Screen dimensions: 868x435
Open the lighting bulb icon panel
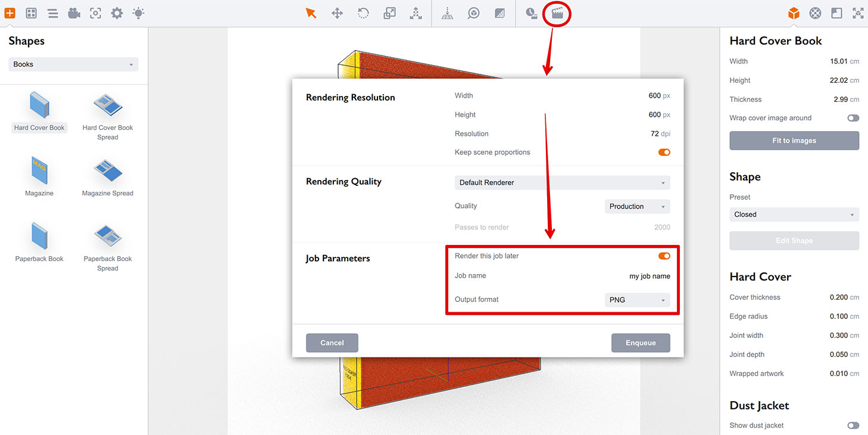138,13
